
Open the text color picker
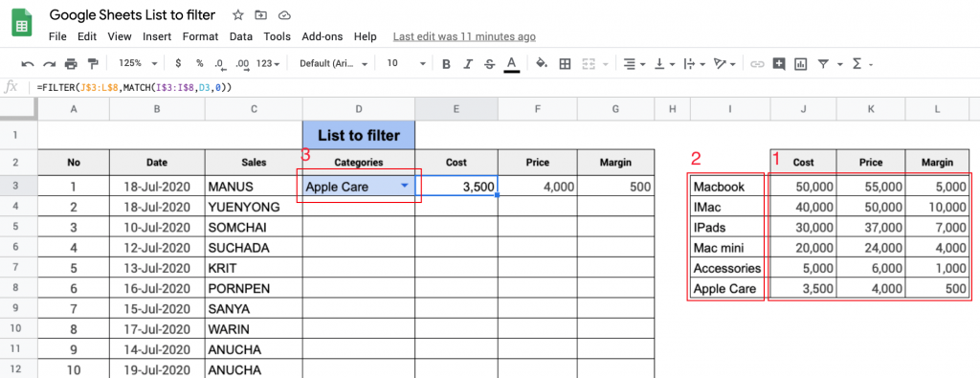click(512, 64)
